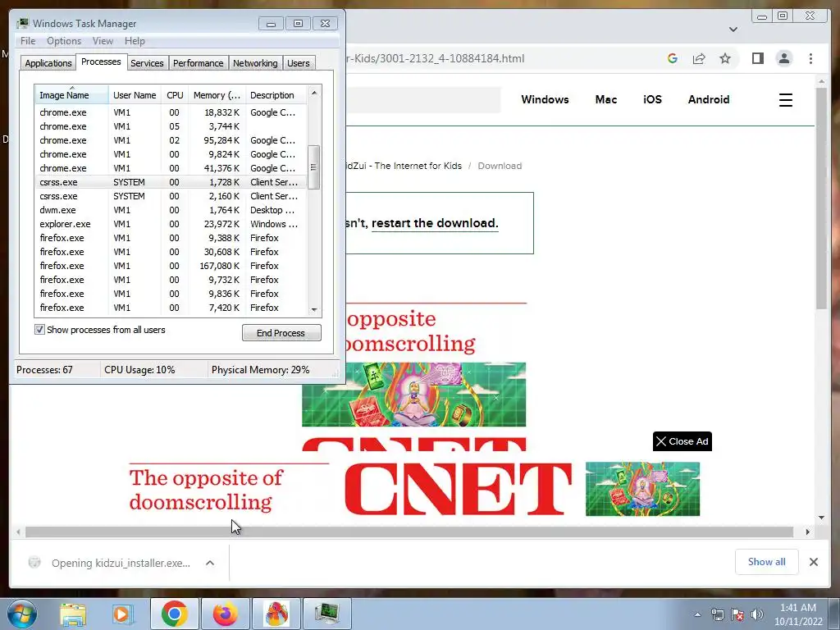Click the horizontal scrollbar's right arrow
The image size is (840, 630).
807,532
